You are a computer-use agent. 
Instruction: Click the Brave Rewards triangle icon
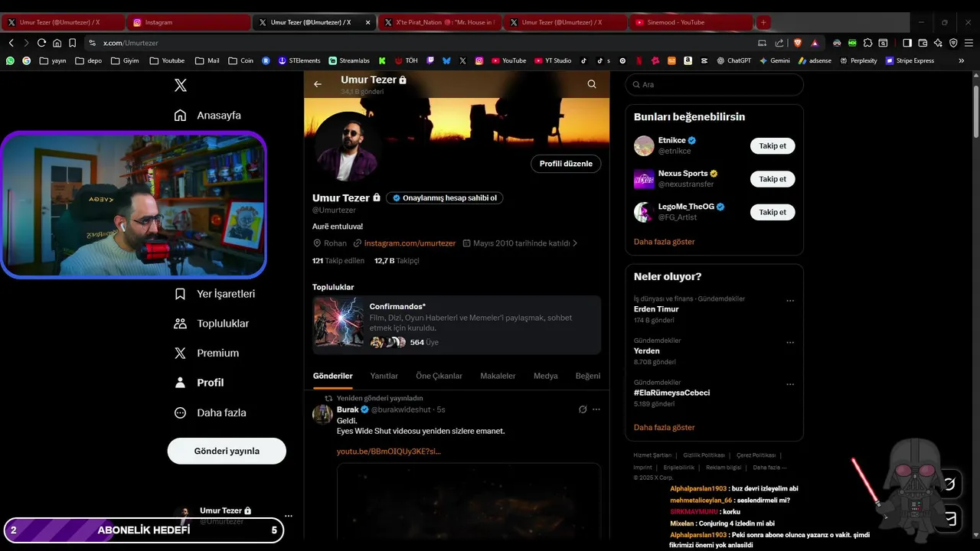click(x=815, y=43)
